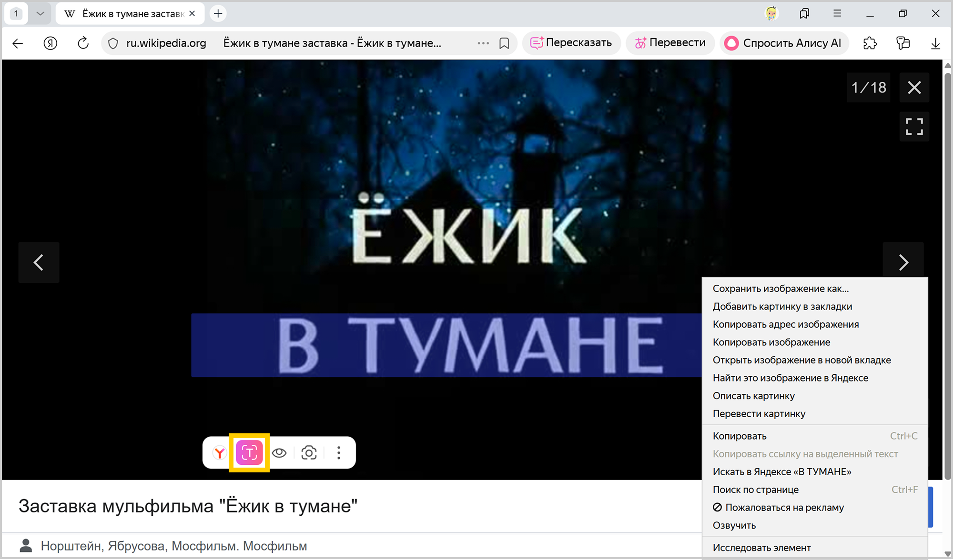Expand the tab list chevron dropdown
The height and width of the screenshot is (560, 953).
pyautogui.click(x=41, y=14)
